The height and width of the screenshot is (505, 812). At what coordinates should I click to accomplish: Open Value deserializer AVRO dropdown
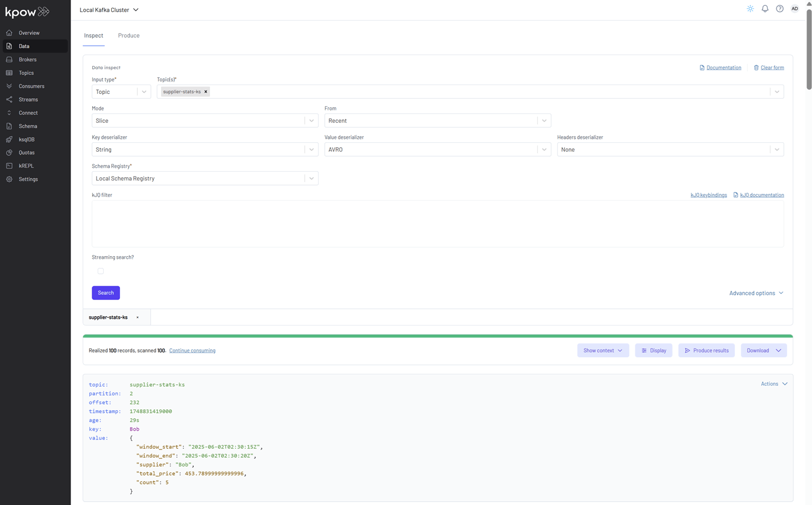click(438, 149)
